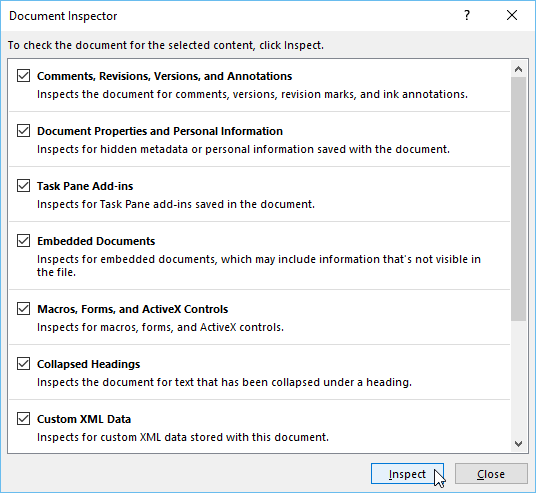Uncheck Macros, Forms, and ActiveX Controls
This screenshot has height=493, width=536.
click(23, 309)
